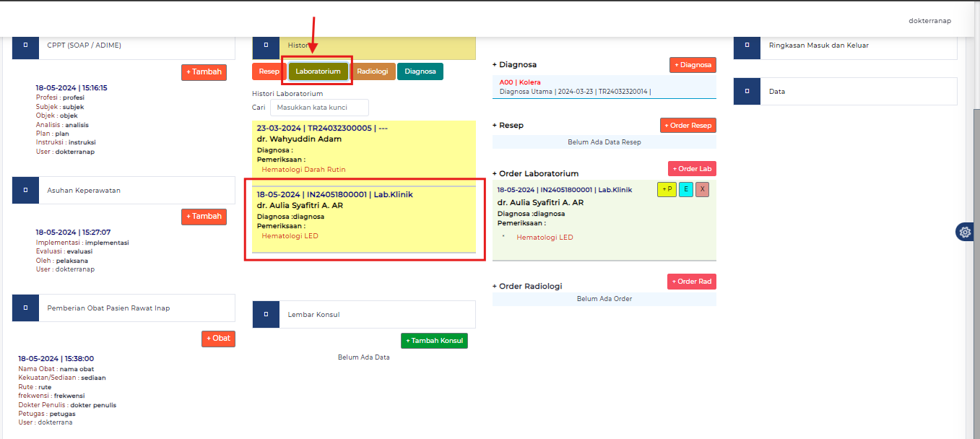Screen dimensions: 980x439
Task: Edit the lab order using the cyan E icon
Action: tap(685, 189)
